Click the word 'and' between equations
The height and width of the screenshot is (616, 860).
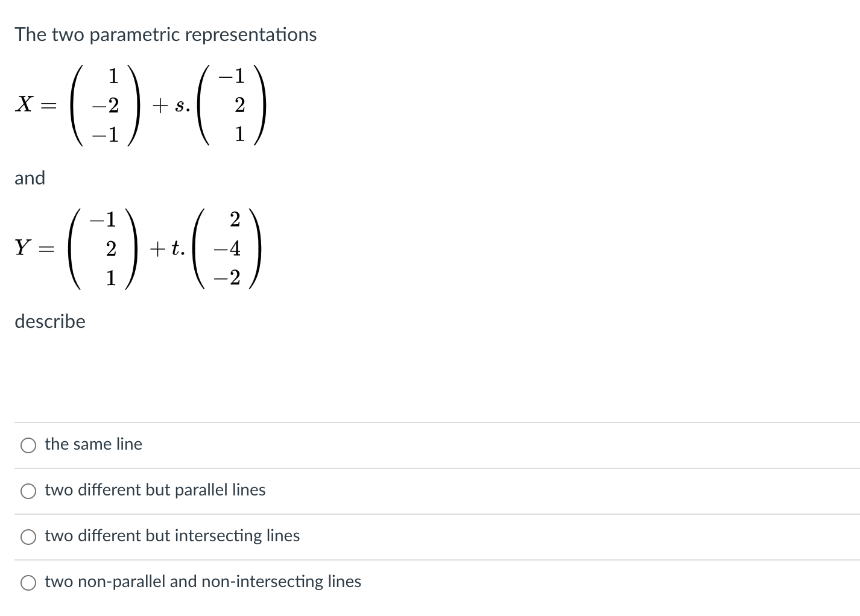click(x=30, y=178)
